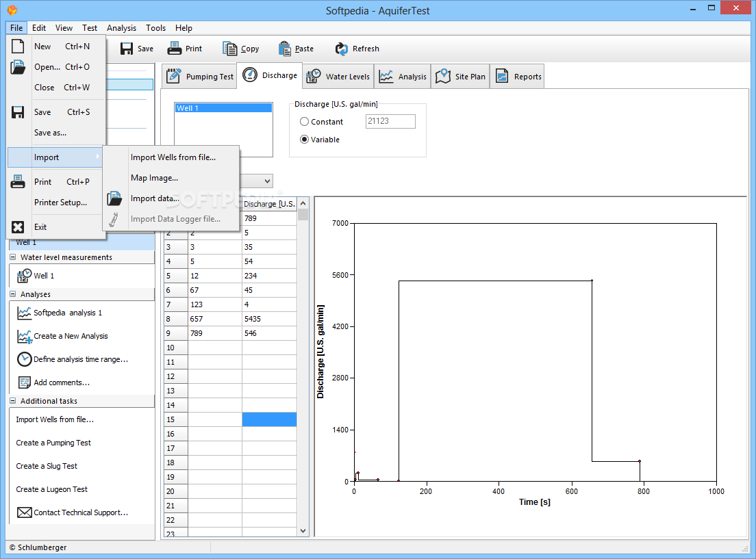The image size is (756, 559).
Task: Click the floppy disk Save icon in File menu
Action: 18,112
